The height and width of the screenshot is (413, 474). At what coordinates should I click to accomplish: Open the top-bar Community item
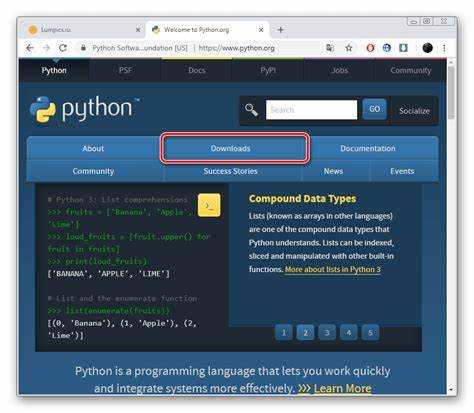pos(411,70)
